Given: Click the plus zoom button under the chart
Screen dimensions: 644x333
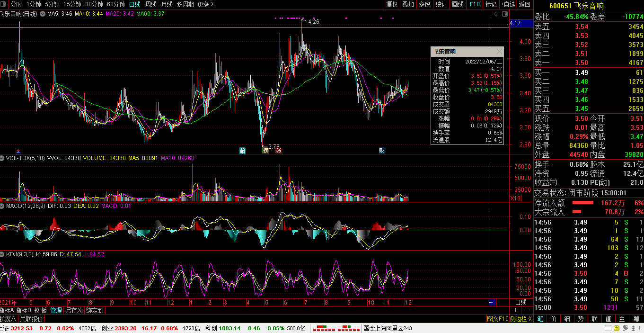Looking at the screenshot, I should pyautogui.click(x=515, y=310).
